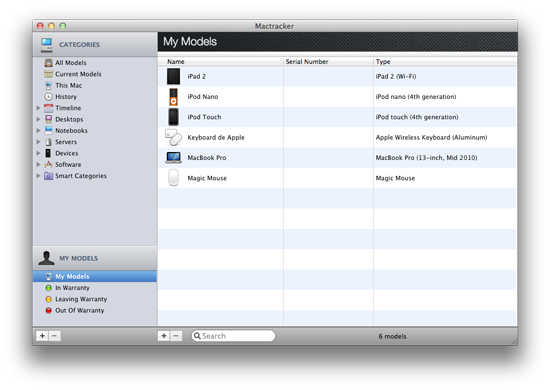Click red Out Of Warranty dot

pos(48,310)
